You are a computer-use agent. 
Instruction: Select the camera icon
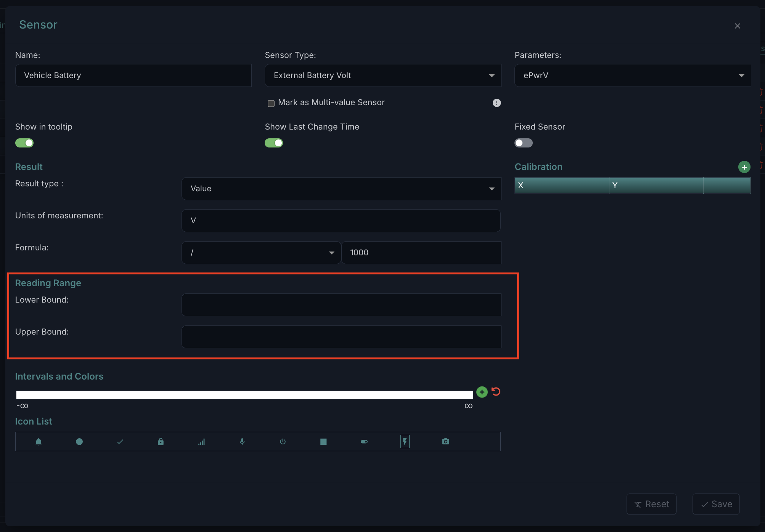[x=445, y=441]
